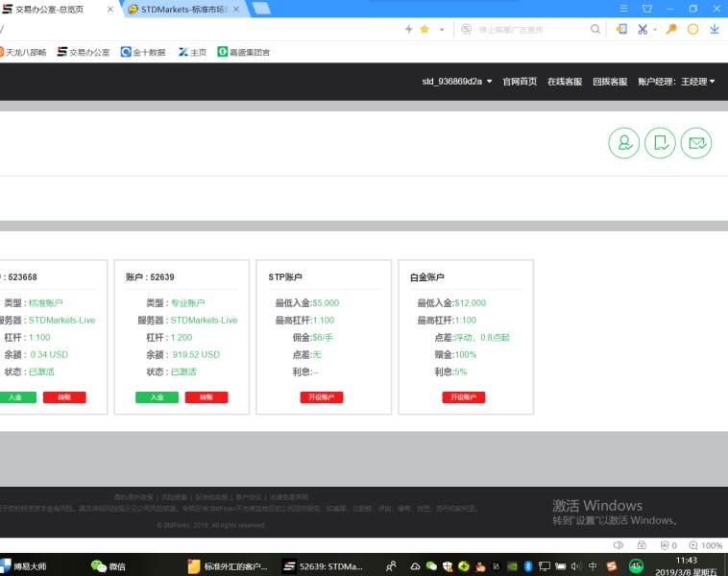Open the green document checklist circle icon

tap(660, 143)
